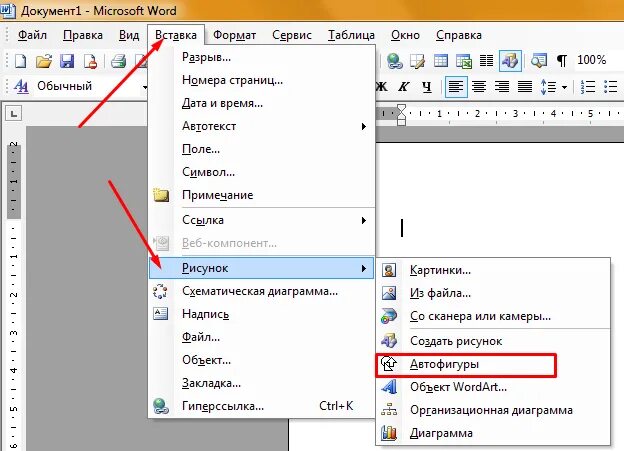Select Объект... menu entry
This screenshot has height=451, width=624.
[x=261, y=360]
